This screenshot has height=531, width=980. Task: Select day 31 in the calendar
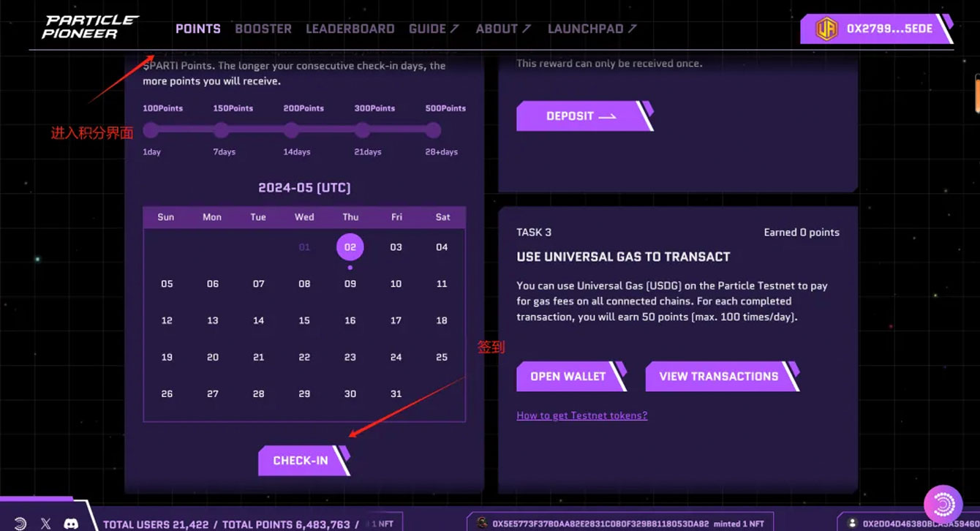(396, 393)
